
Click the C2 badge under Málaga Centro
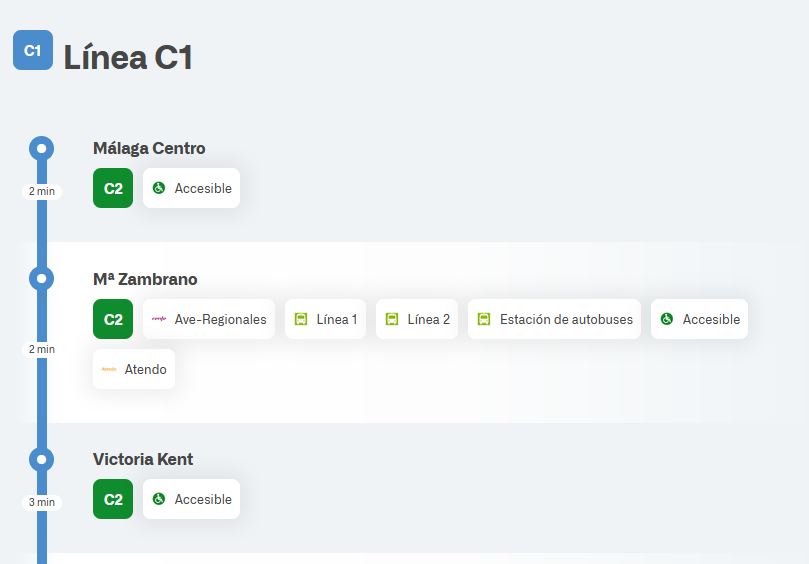(x=113, y=188)
